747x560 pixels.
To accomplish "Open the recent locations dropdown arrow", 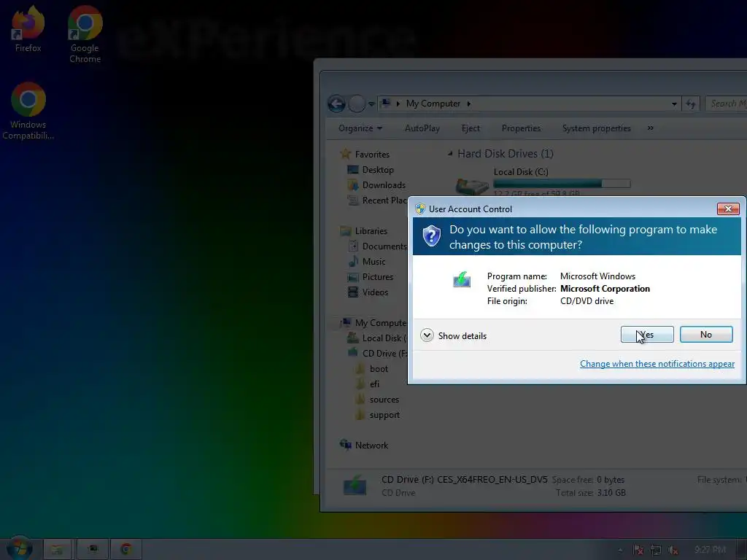I will click(x=371, y=104).
